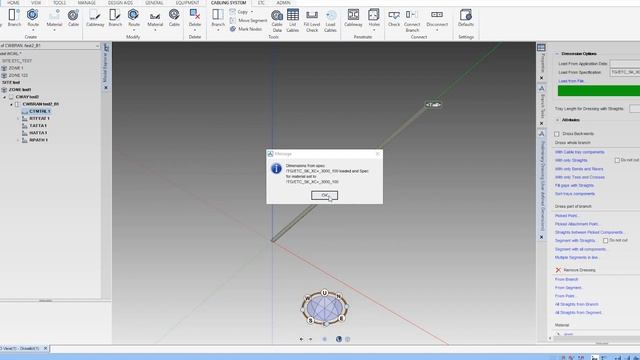Toggle Do not cut beside Segment with Straights

pyautogui.click(x=606, y=241)
